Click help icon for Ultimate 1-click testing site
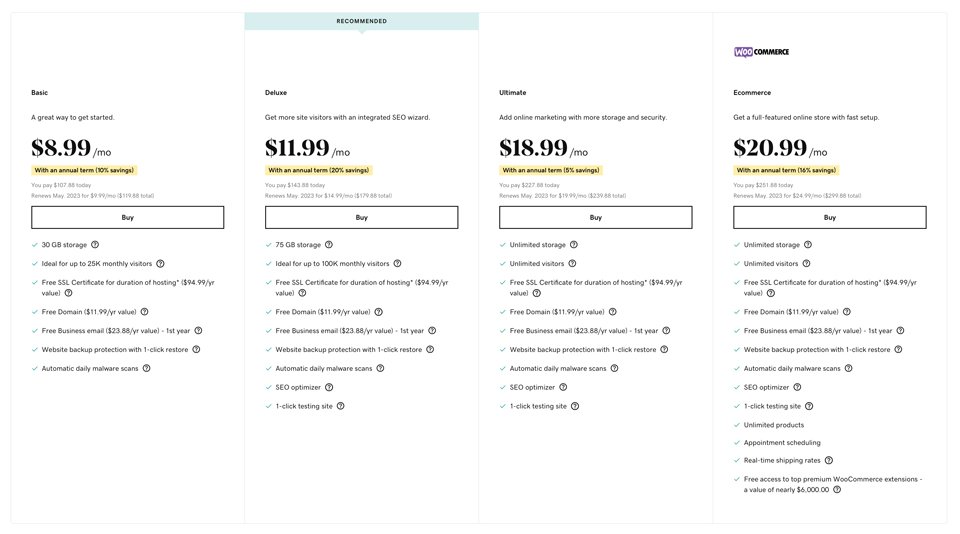 [x=575, y=406]
